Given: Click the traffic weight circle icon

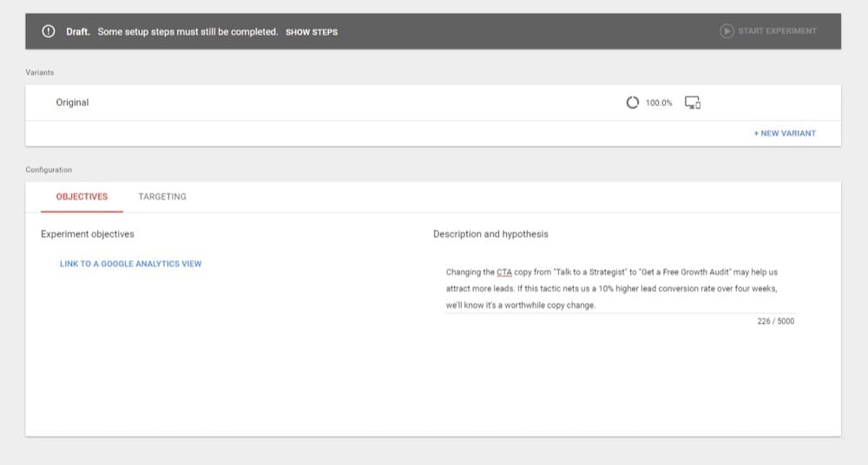Looking at the screenshot, I should (x=632, y=102).
